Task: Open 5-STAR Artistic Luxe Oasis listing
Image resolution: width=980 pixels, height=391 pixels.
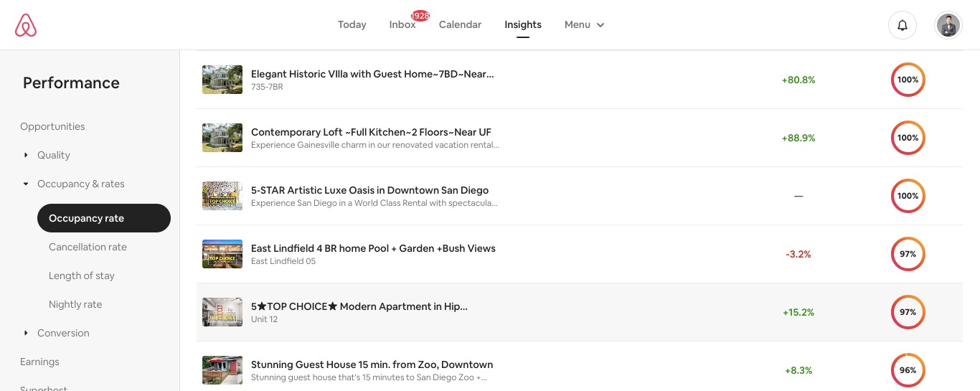Action: click(x=369, y=190)
